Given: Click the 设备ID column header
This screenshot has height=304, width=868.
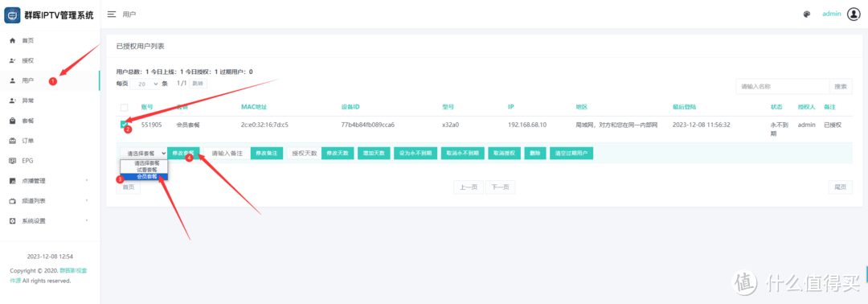Looking at the screenshot, I should (x=351, y=106).
